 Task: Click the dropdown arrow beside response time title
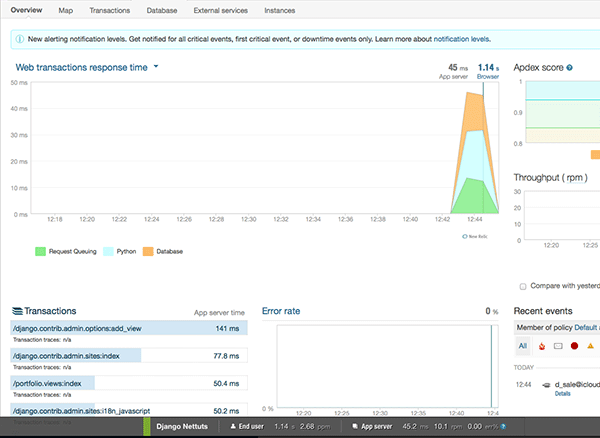point(156,67)
